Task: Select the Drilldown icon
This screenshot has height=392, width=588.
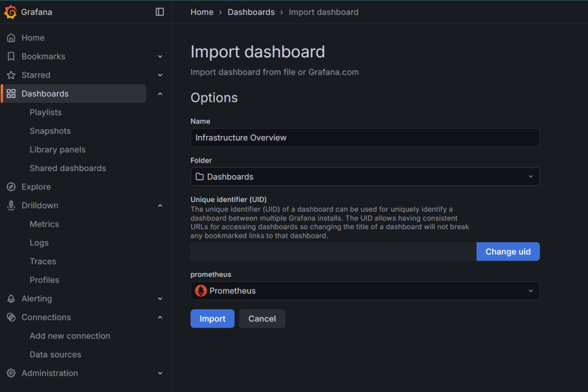Action: [x=11, y=205]
